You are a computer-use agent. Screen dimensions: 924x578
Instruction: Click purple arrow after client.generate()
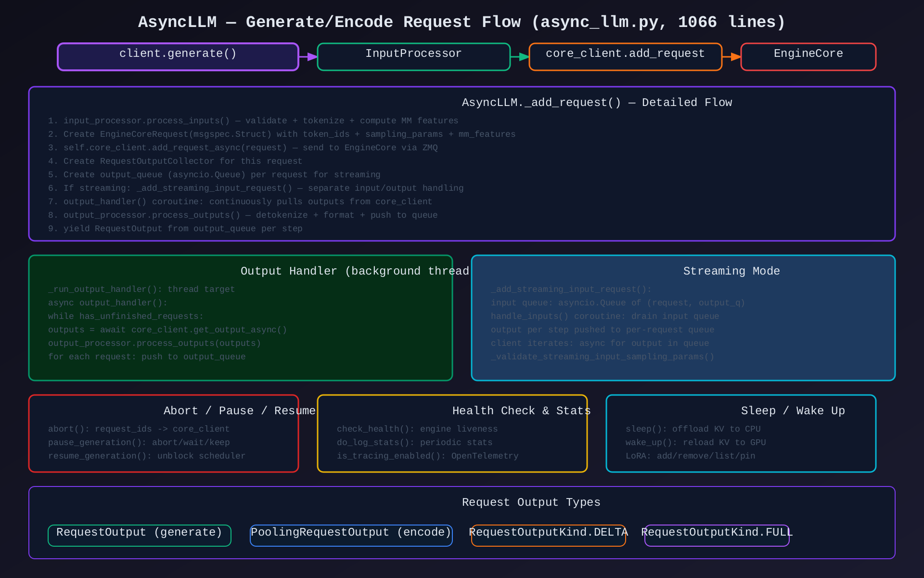tap(308, 57)
